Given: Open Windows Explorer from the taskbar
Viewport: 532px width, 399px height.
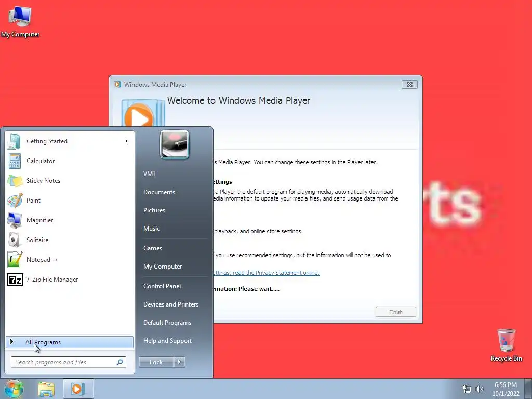Looking at the screenshot, I should coord(46,389).
